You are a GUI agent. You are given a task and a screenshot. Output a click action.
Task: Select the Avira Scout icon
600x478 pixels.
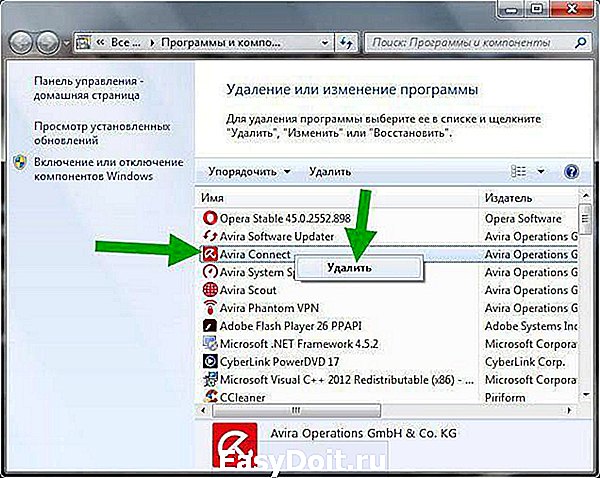pos(210,290)
